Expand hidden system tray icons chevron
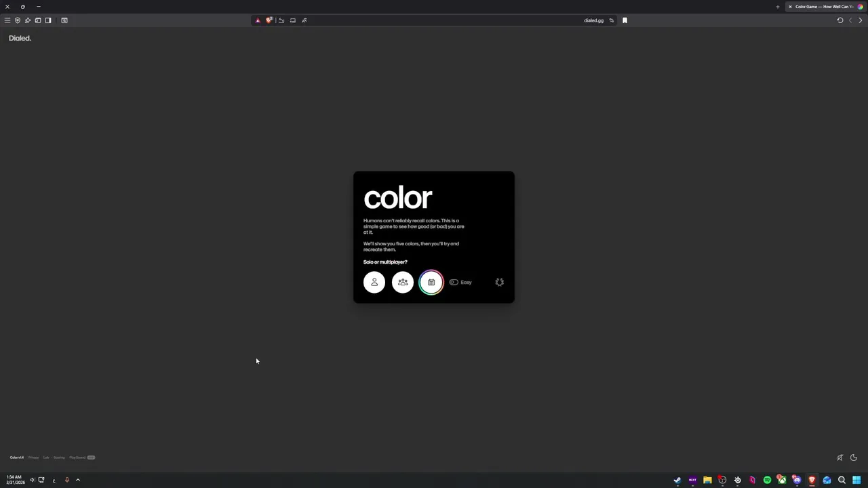This screenshot has width=868, height=488. click(78, 480)
